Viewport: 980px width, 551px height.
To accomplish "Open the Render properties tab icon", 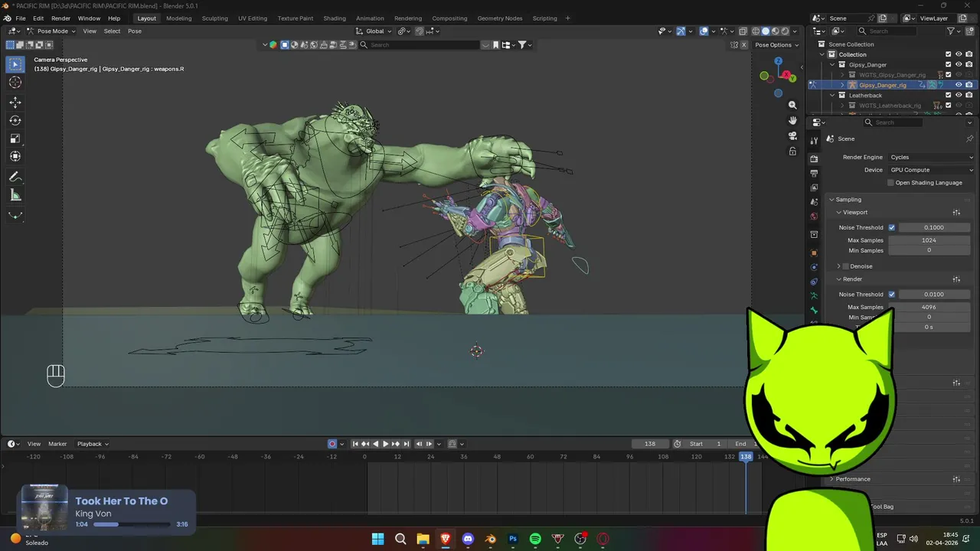I will point(814,158).
